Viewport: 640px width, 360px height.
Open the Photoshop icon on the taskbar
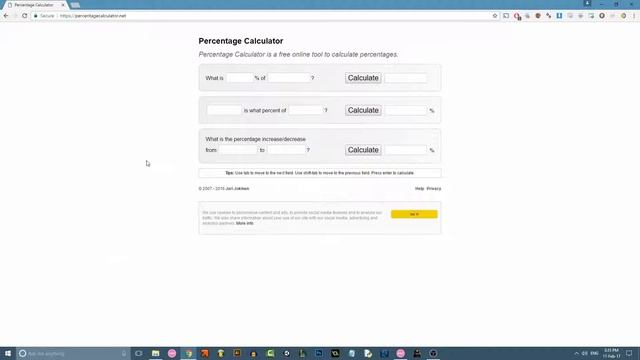pos(319,353)
